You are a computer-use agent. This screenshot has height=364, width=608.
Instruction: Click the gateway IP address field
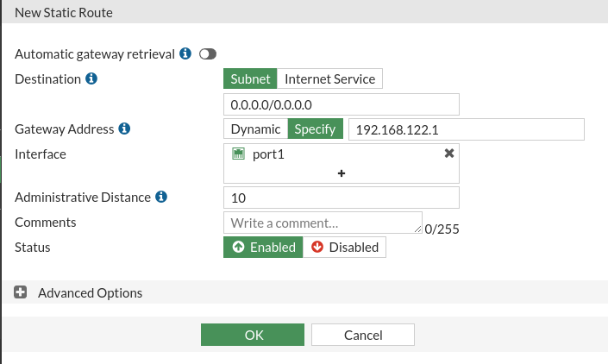tap(467, 129)
